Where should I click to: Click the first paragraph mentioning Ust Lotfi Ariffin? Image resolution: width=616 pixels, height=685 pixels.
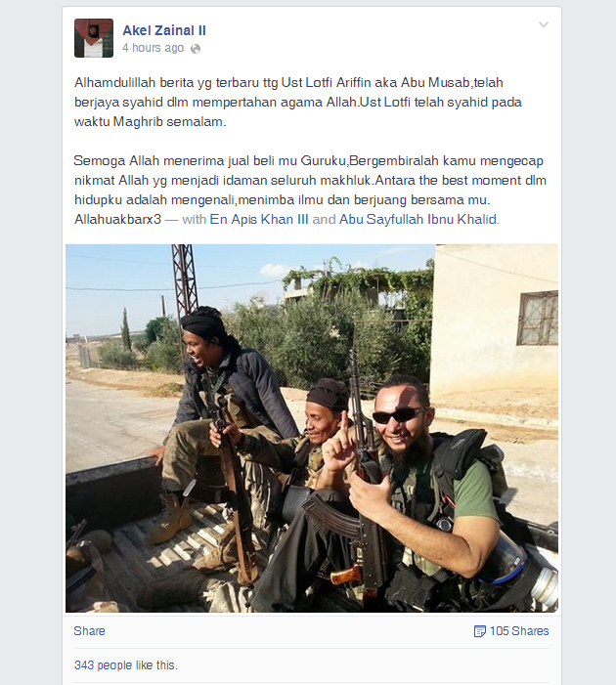pyautogui.click(x=297, y=102)
